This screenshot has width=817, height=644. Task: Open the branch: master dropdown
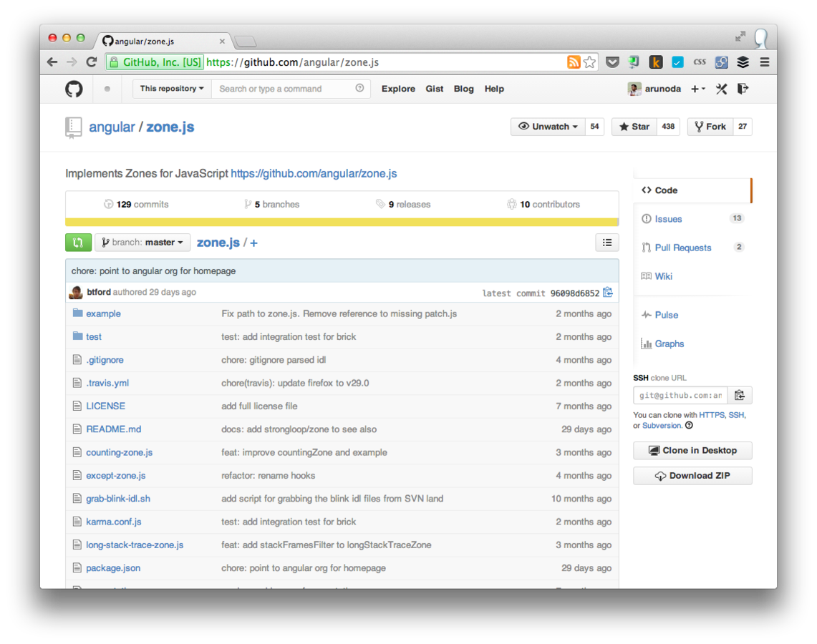(142, 243)
